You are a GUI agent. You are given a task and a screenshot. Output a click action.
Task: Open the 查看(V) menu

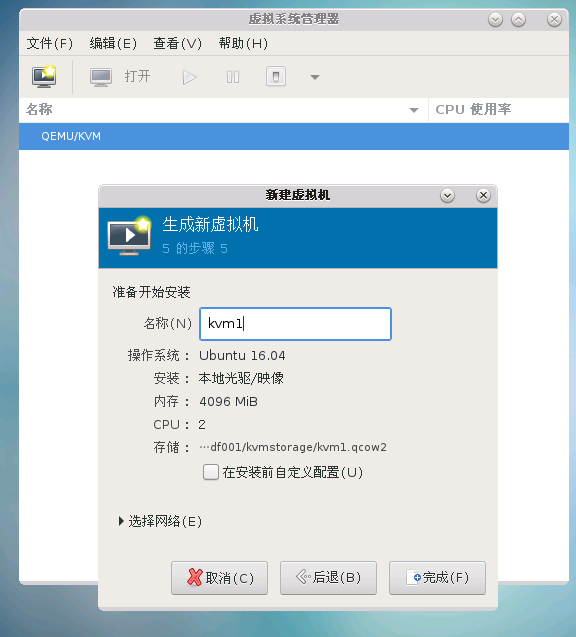pos(178,43)
